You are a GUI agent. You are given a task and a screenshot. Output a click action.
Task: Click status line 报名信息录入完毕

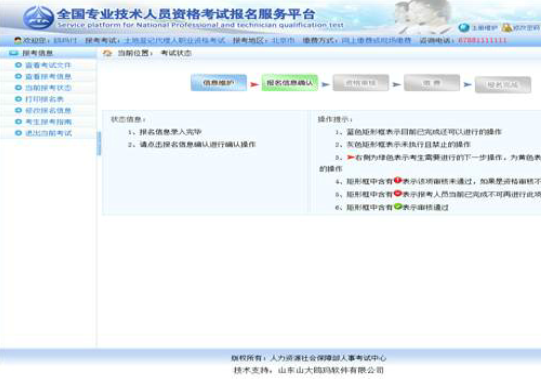pyautogui.click(x=165, y=132)
